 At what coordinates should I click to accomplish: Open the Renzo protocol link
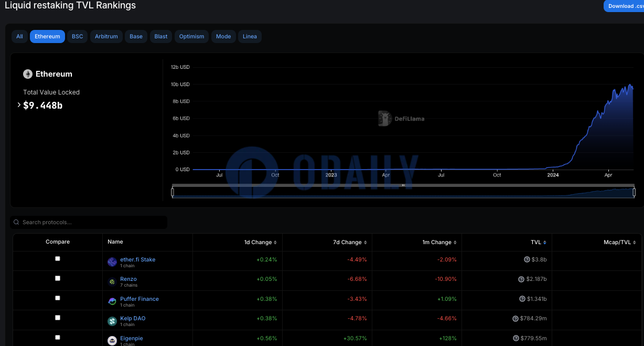128,279
